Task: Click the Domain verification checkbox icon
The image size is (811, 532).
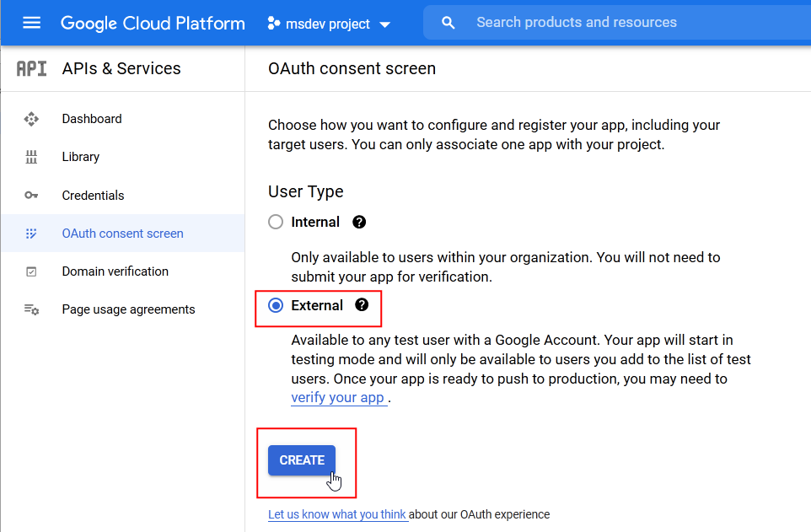Action: point(31,271)
